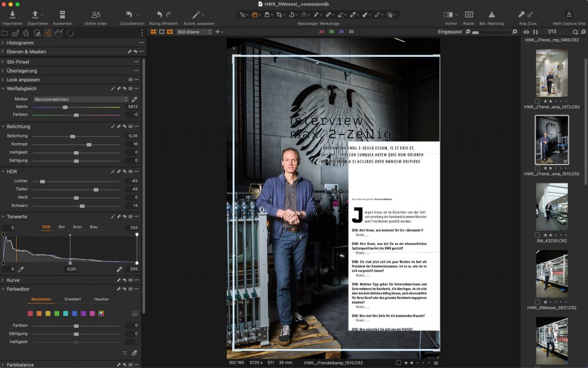The width and height of the screenshot is (588, 368).
Task: Open the Online teilen sharing icon
Action: pyautogui.click(x=96, y=14)
